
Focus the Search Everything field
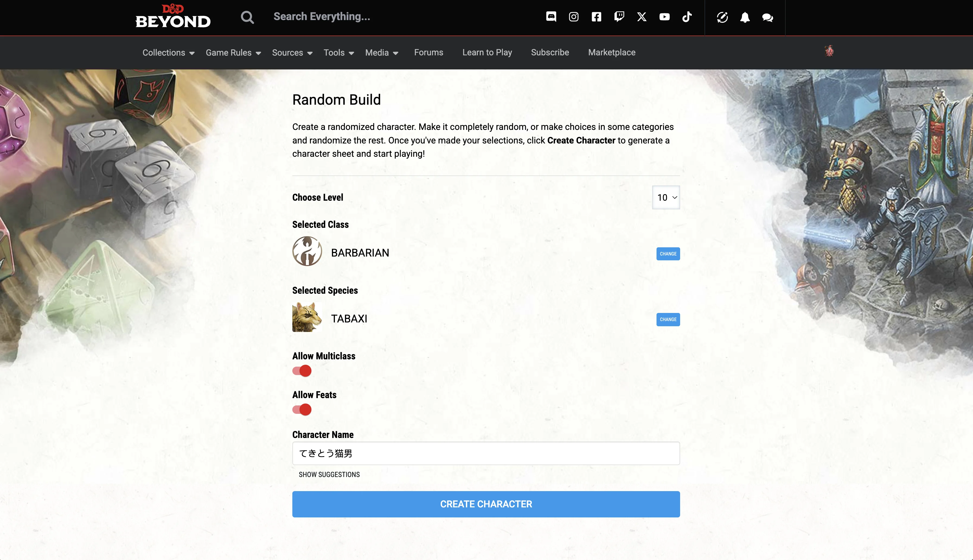322,17
